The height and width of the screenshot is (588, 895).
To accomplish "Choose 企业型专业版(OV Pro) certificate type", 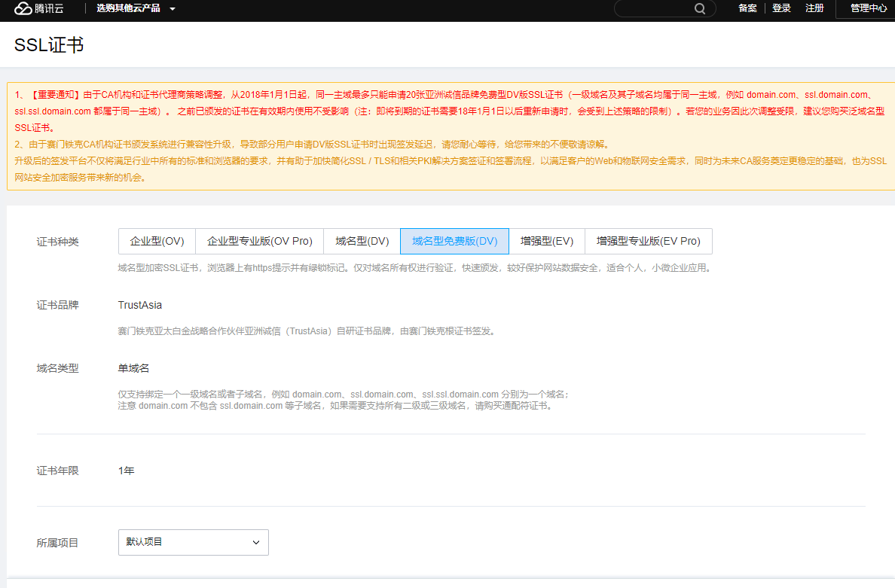I will [259, 241].
